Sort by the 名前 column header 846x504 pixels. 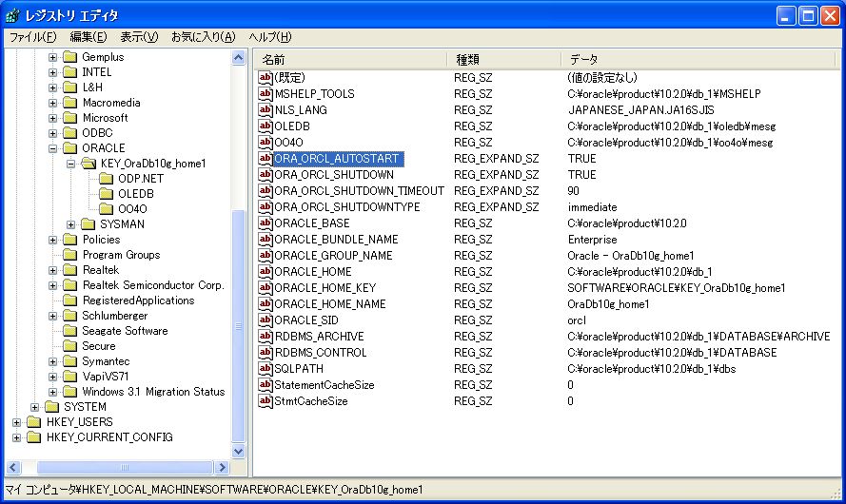click(350, 59)
